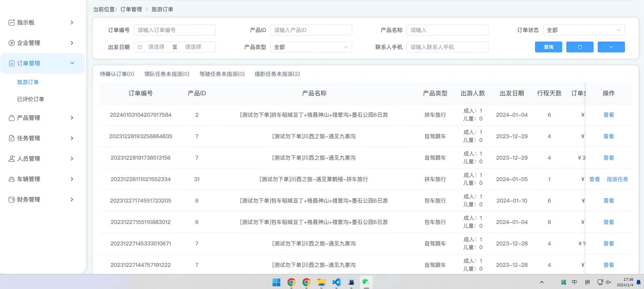Click the end date 请选择 field
The height and width of the screenshot is (289, 644).
pos(193,47)
